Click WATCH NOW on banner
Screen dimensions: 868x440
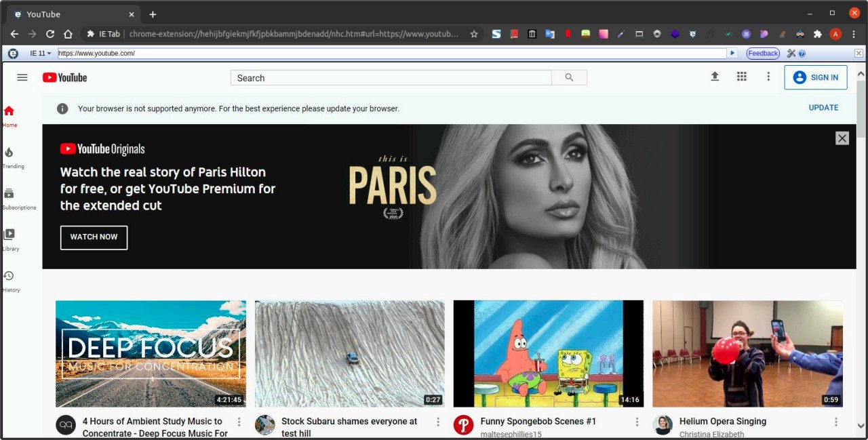[94, 237]
